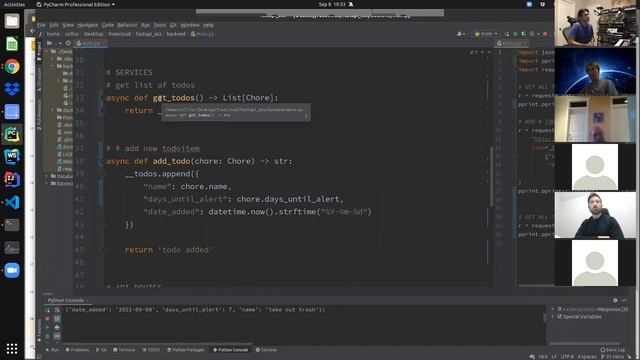Open the File menu
This screenshot has height=360, width=640.
point(41,25)
